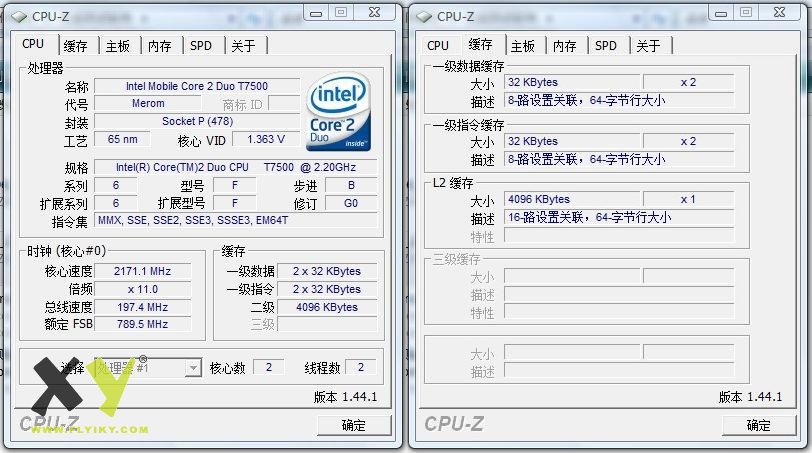Switch to 缓存 tab in left window

click(x=76, y=46)
